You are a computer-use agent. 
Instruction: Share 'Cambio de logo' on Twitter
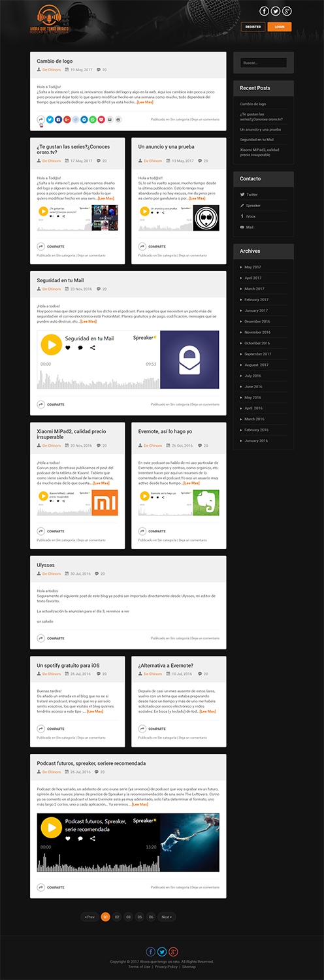pyautogui.click(x=50, y=120)
